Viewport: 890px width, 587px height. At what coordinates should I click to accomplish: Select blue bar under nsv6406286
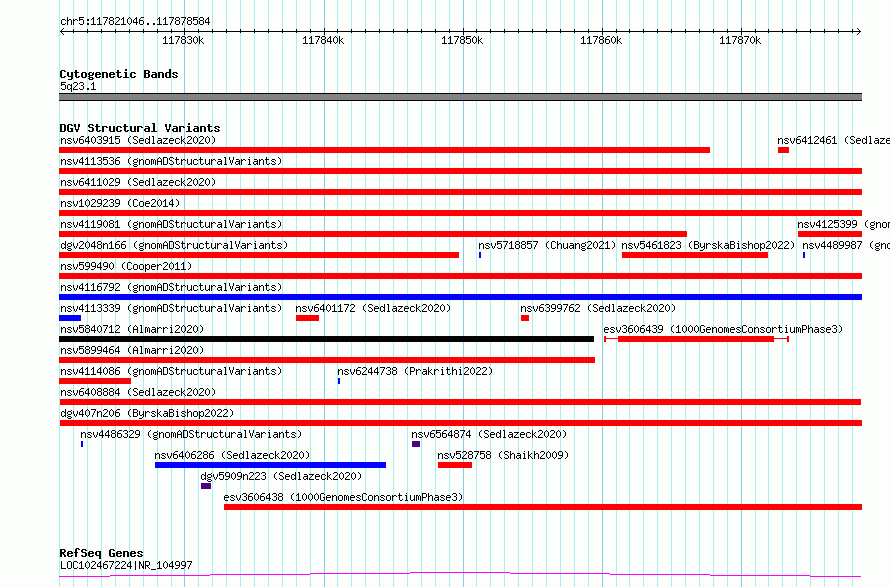coord(270,465)
